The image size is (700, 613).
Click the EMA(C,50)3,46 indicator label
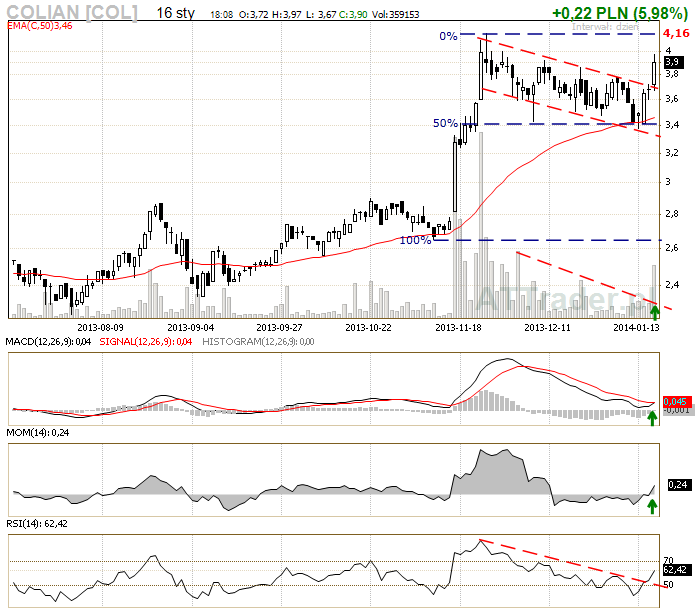click(40, 26)
